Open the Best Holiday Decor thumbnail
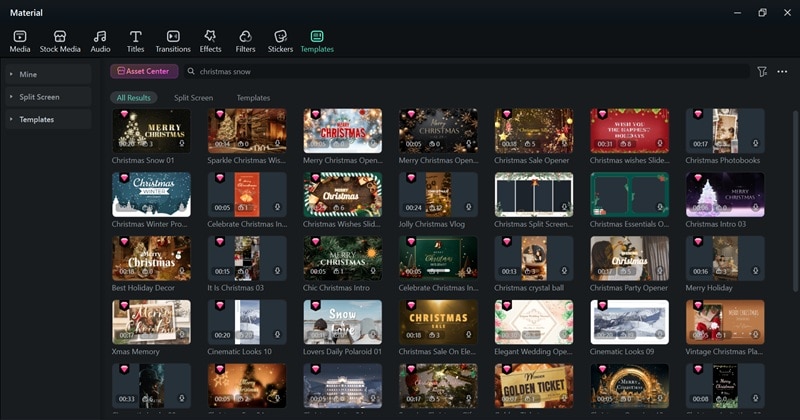 (x=152, y=258)
